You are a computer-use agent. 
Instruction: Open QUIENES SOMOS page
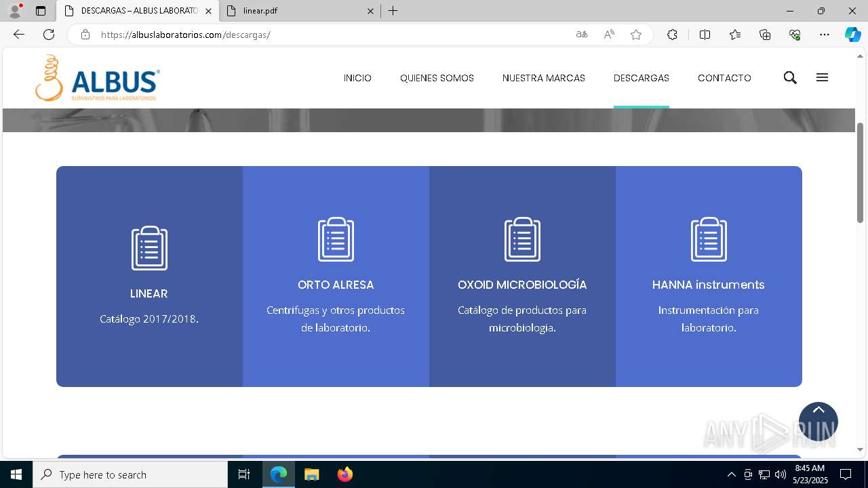tap(437, 78)
